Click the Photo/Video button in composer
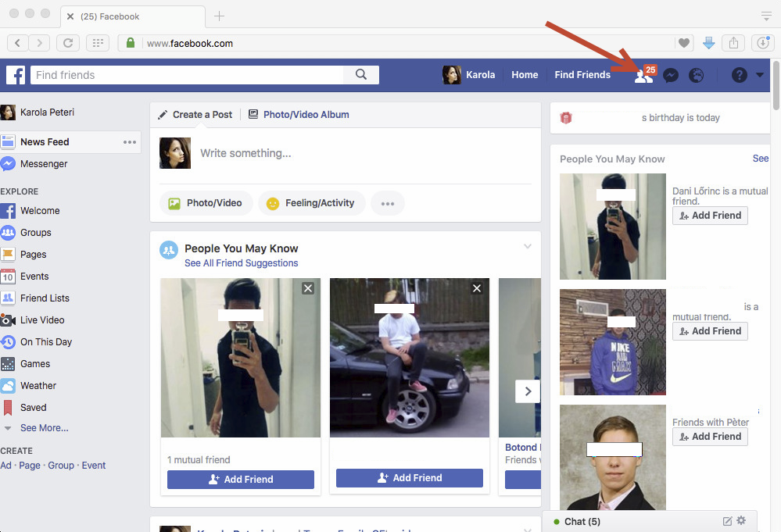 206,203
